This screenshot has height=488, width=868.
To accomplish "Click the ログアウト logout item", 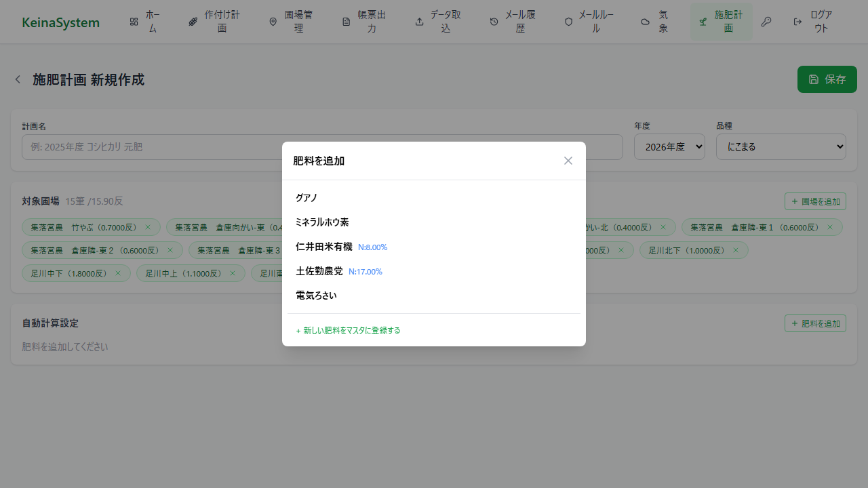I will click(x=813, y=22).
